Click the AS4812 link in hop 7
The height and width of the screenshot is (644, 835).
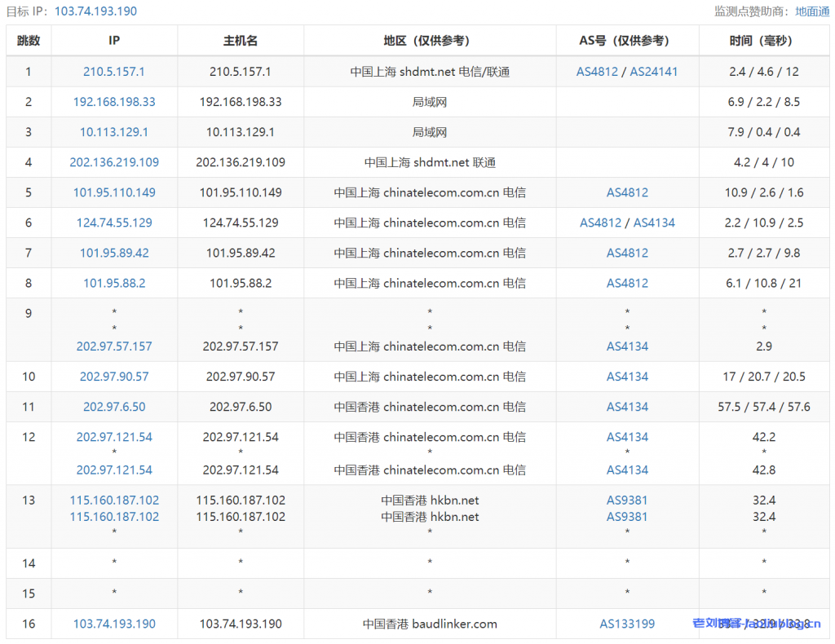click(x=627, y=253)
